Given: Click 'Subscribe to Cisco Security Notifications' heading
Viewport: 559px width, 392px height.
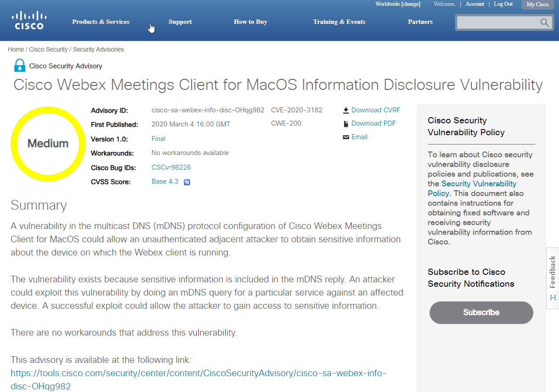Looking at the screenshot, I should [471, 278].
